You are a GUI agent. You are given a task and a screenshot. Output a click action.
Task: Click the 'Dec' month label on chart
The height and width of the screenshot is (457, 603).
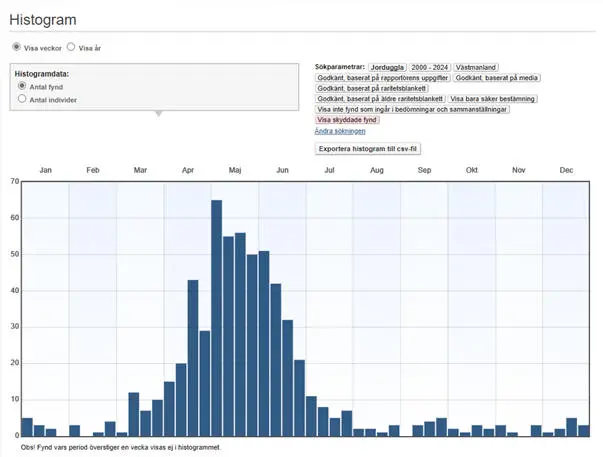coord(566,171)
